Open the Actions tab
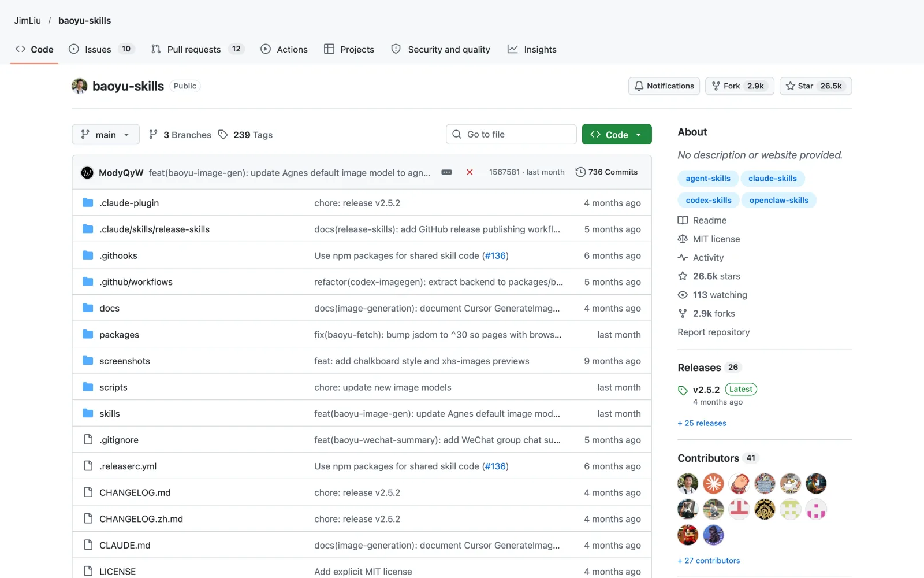 coord(284,49)
